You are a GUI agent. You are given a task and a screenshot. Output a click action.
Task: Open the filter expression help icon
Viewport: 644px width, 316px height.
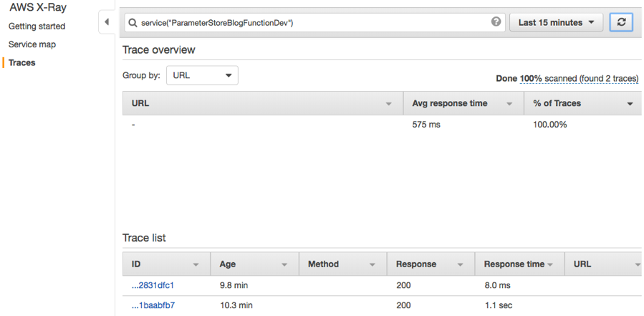[x=496, y=21]
